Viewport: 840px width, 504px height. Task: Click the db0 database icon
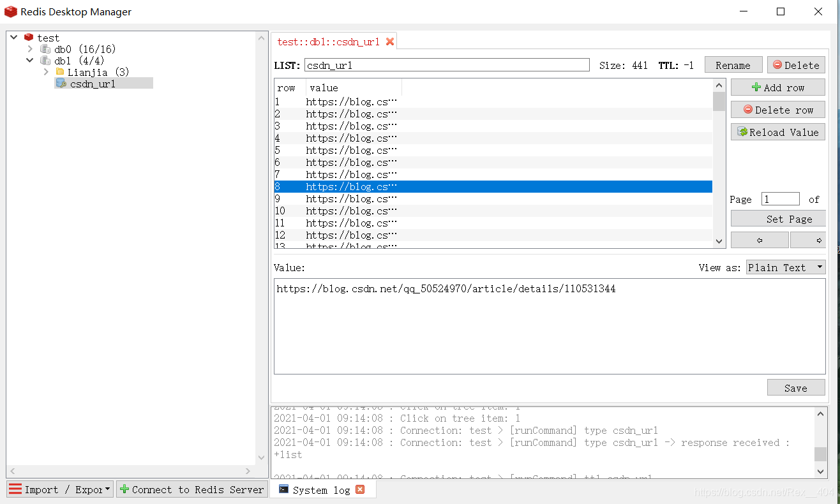45,48
